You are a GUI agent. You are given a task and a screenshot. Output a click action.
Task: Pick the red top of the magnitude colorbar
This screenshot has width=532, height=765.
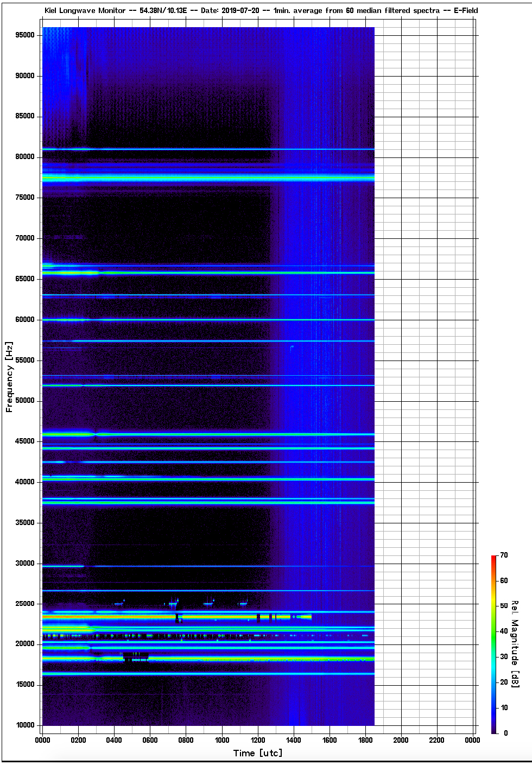(493, 558)
